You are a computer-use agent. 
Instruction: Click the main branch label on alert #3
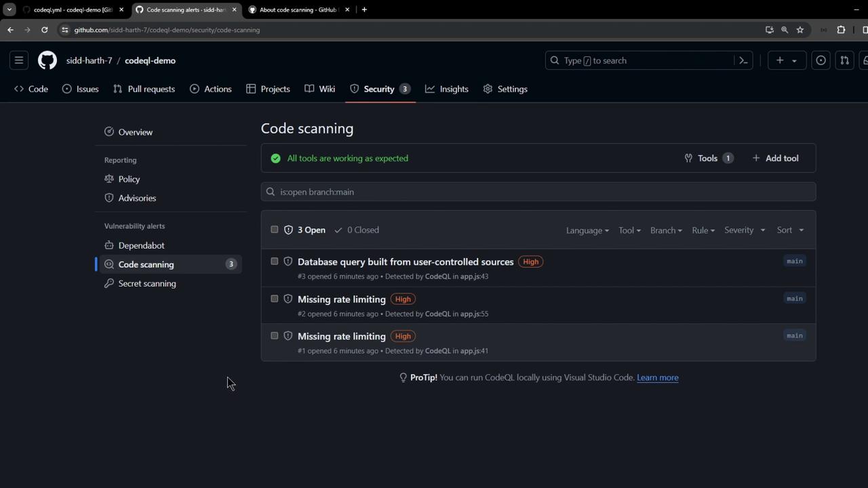(x=795, y=261)
